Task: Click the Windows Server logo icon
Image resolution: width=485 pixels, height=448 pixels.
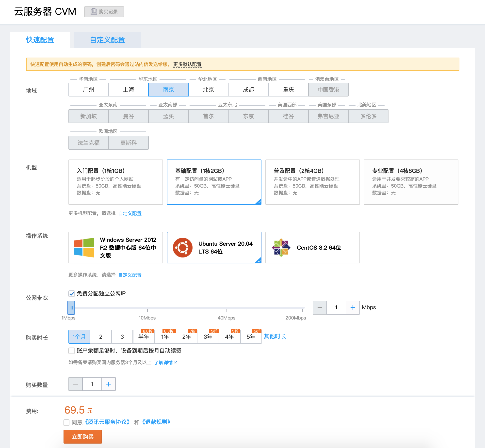Action: click(x=84, y=248)
